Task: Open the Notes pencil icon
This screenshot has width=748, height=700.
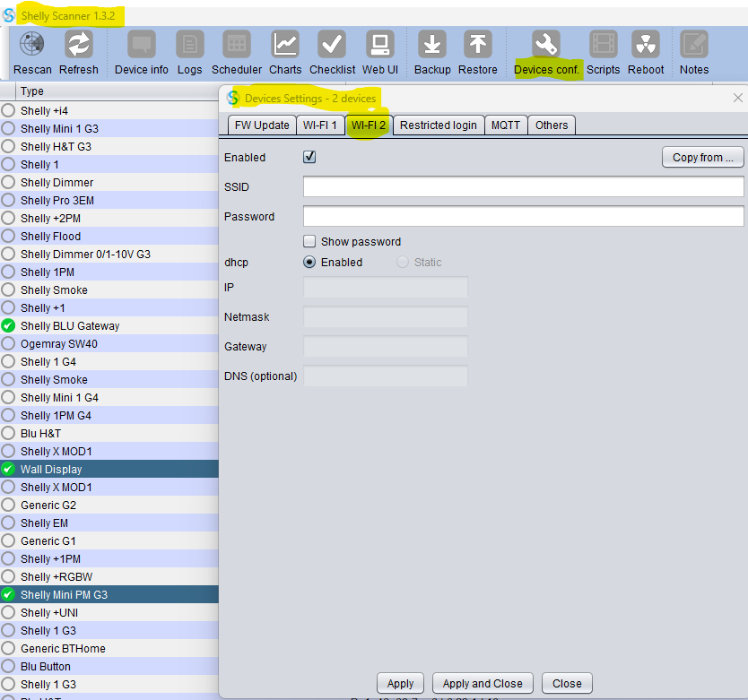Action: click(x=694, y=44)
